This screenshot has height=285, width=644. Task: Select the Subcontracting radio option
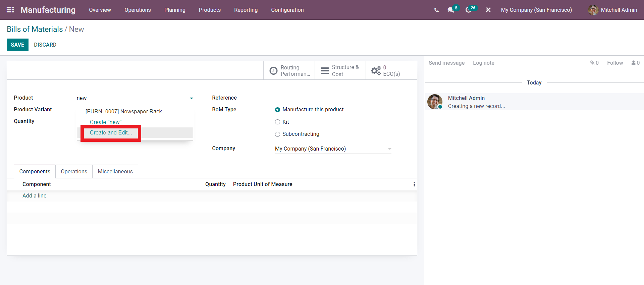(x=277, y=134)
